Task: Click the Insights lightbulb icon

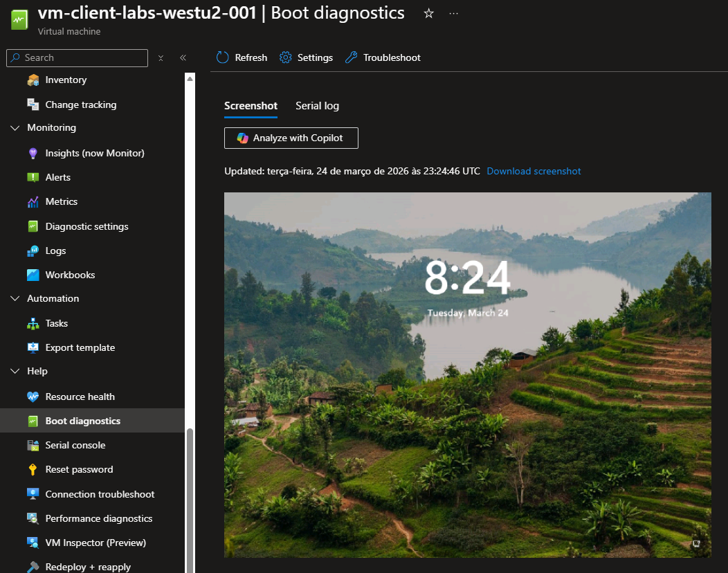Action: click(33, 153)
